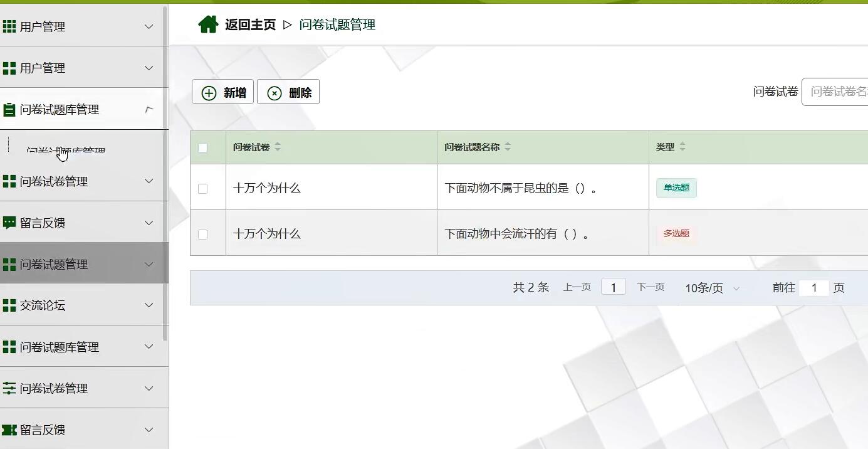Click the 问卷试卷管理 filter-sliders icon
868x449 pixels.
click(9, 388)
